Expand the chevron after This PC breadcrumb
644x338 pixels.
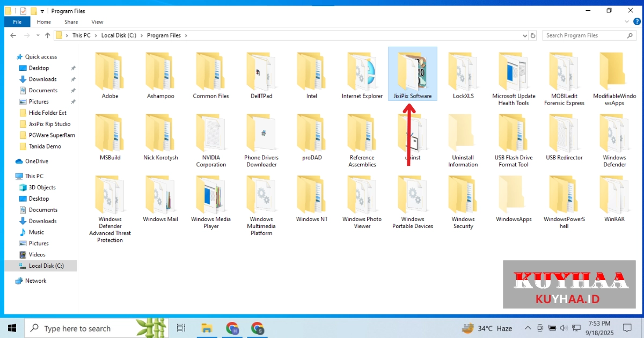pos(96,35)
